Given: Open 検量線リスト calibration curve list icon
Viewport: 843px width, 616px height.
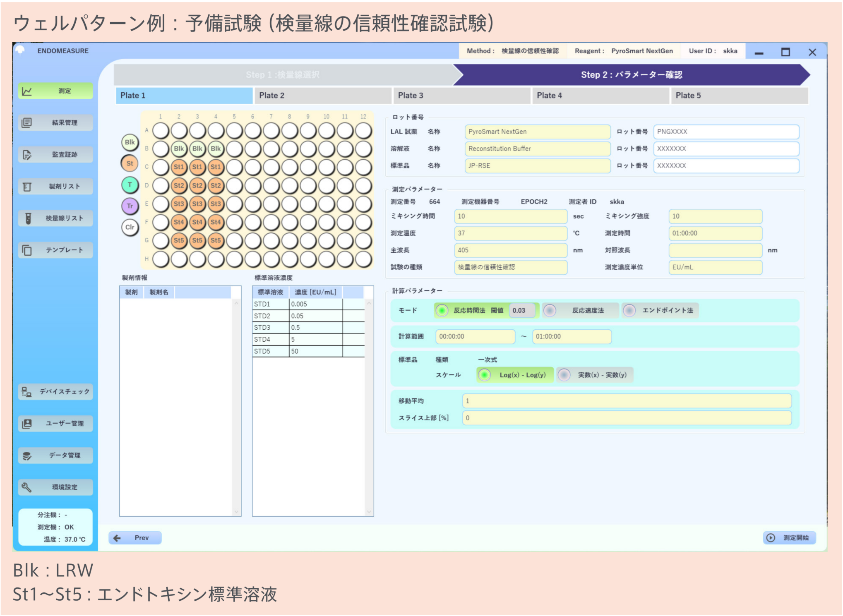Looking at the screenshot, I should pos(27,218).
